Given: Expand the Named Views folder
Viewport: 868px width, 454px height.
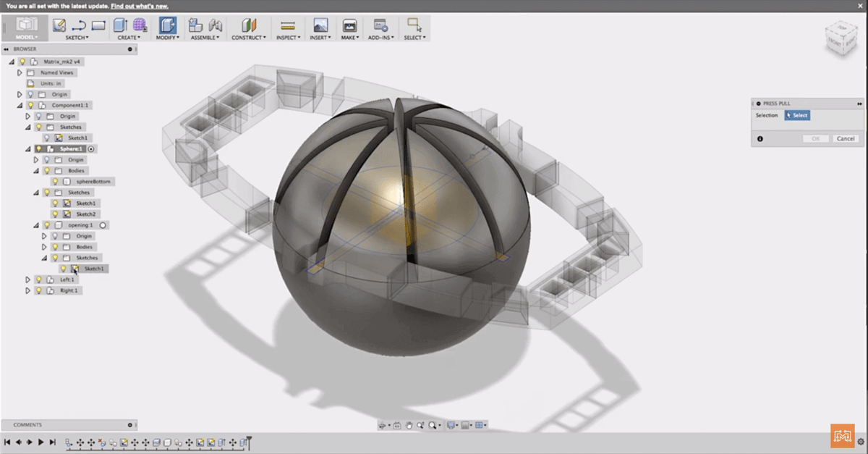Looking at the screenshot, I should [x=20, y=72].
